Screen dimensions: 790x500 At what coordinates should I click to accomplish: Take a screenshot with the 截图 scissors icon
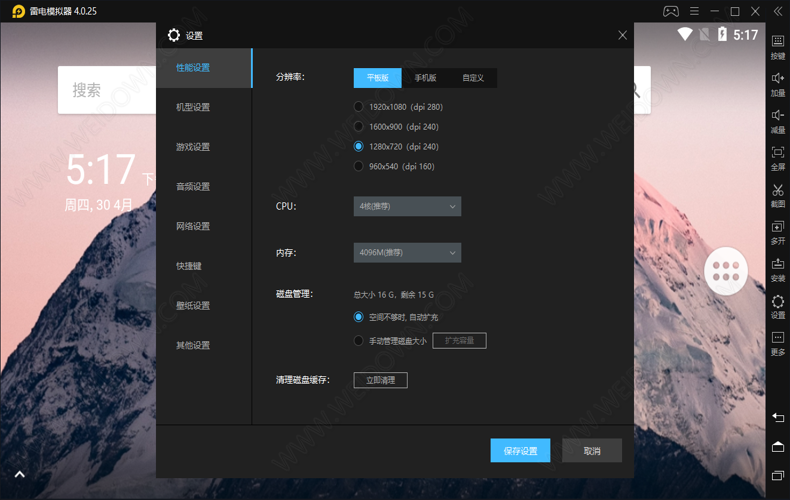777,191
